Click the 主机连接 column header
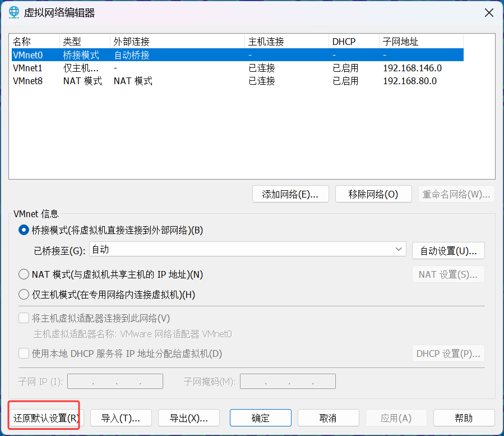 pos(286,42)
